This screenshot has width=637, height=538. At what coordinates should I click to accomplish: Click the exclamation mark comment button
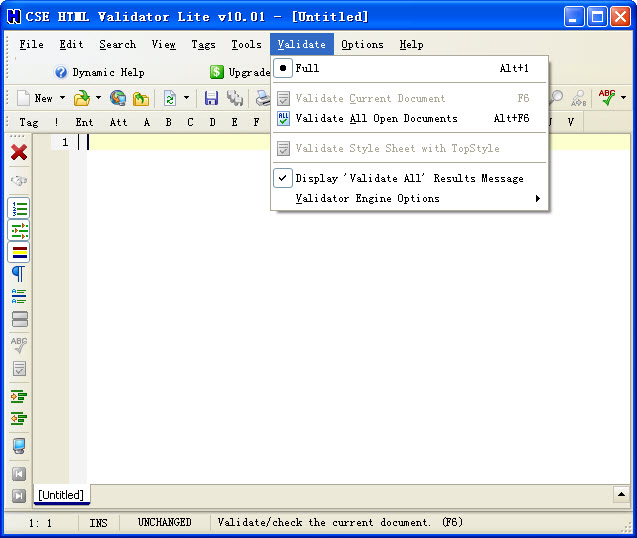[x=56, y=122]
